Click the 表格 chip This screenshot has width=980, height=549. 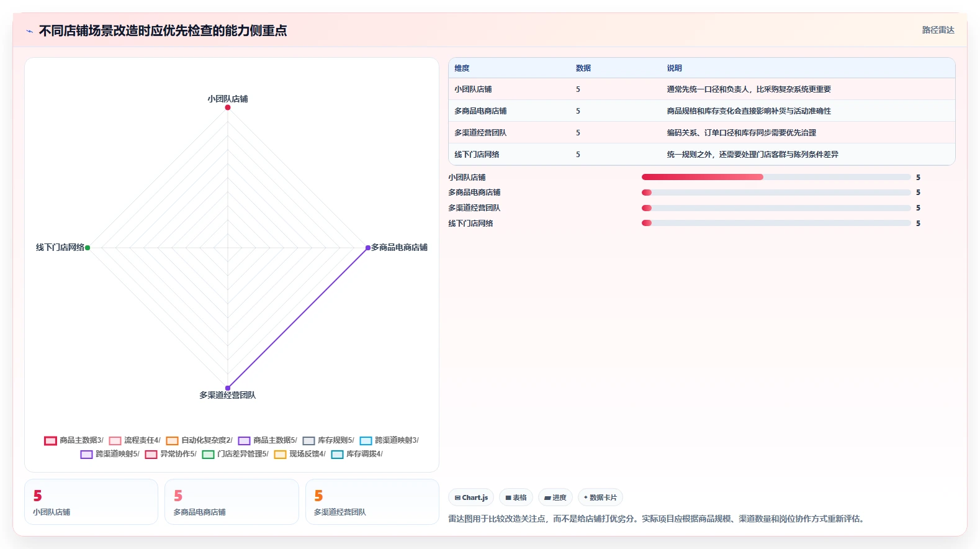pyautogui.click(x=516, y=497)
